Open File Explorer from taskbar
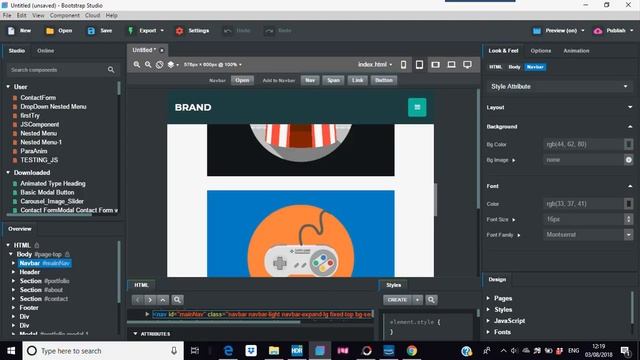The height and width of the screenshot is (360, 640). tap(274, 351)
